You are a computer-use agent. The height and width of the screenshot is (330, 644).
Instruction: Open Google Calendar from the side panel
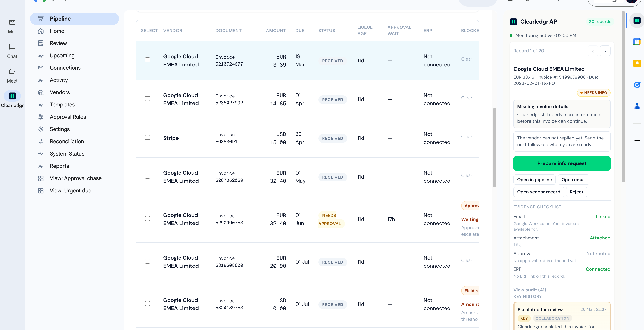tap(637, 42)
